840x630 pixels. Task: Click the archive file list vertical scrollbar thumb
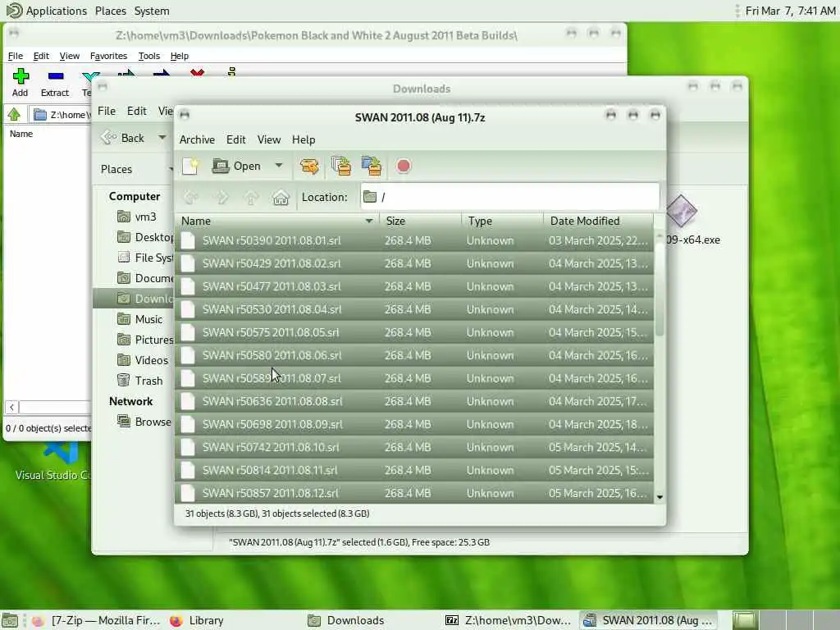(660, 290)
